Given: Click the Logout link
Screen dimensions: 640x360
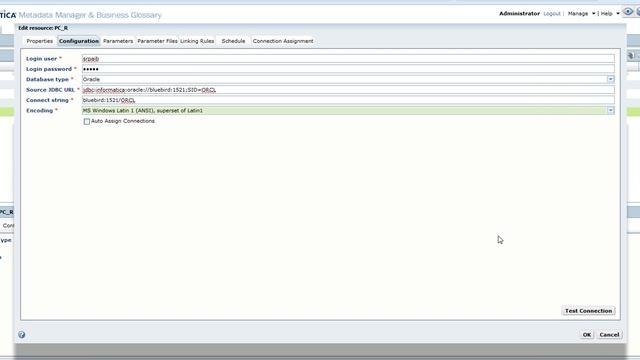Looking at the screenshot, I should [552, 14].
